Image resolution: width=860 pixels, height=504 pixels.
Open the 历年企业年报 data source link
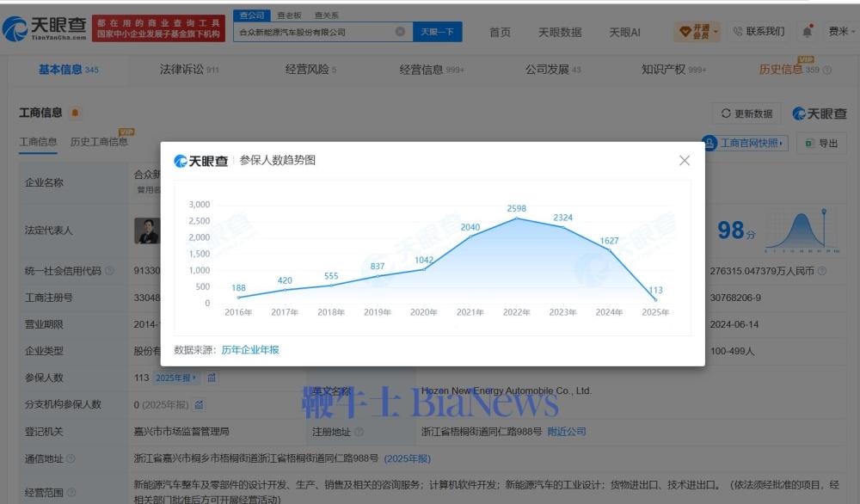coord(250,350)
